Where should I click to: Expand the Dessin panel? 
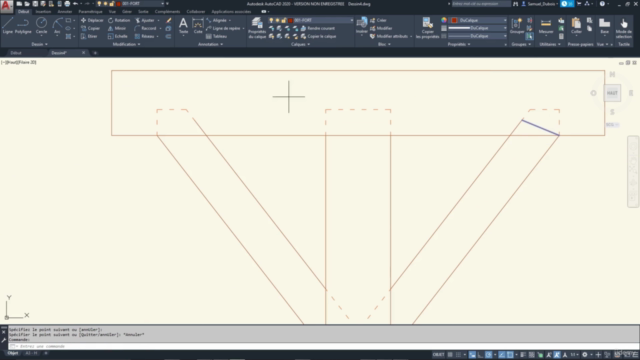(40, 44)
